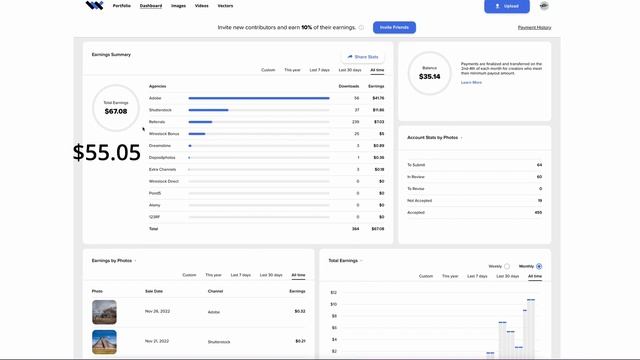Click the Wirestock Direct row label
Screen dimensions: 640x360
pyautogui.click(x=164, y=181)
